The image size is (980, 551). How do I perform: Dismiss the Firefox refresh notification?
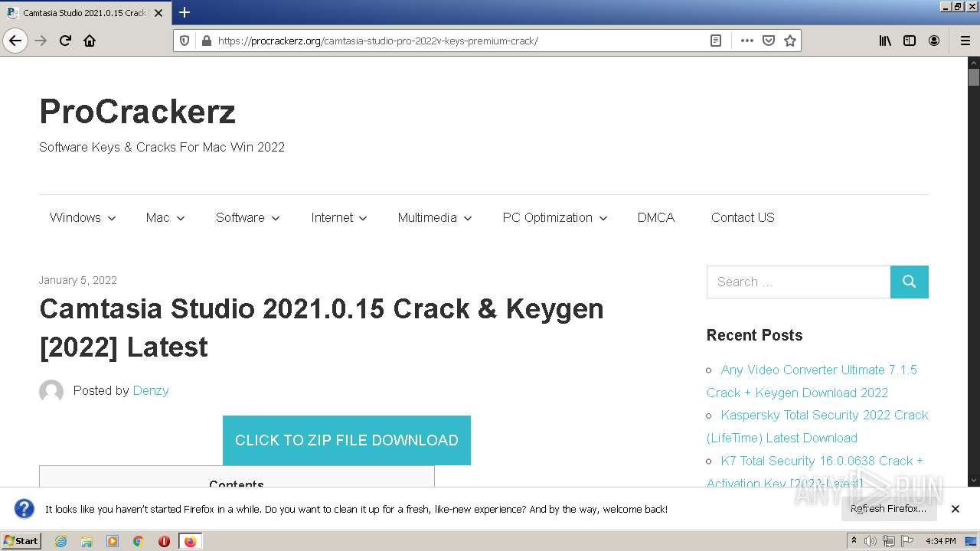click(955, 509)
